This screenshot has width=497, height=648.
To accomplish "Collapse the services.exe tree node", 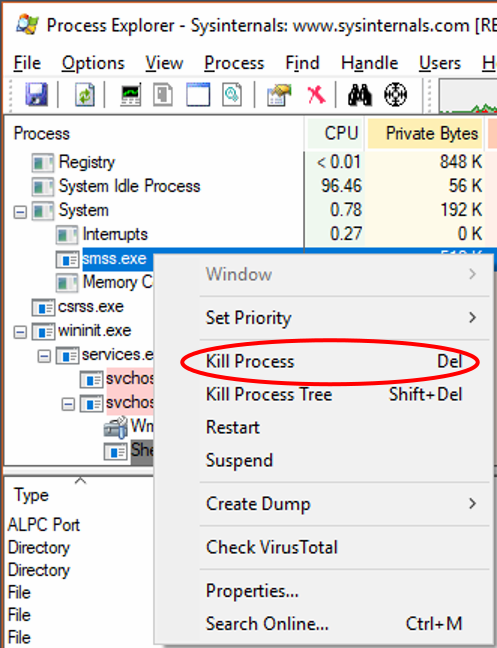I will [x=44, y=356].
